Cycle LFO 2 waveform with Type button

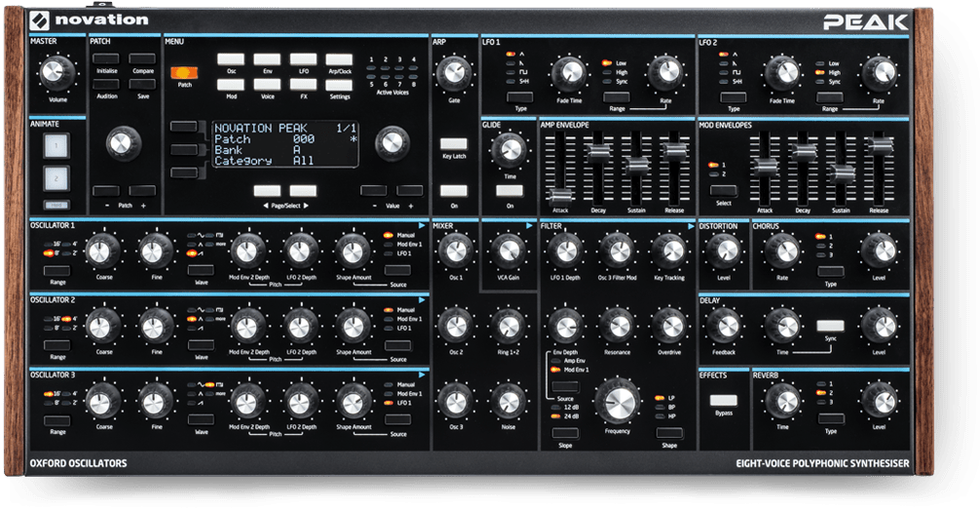pos(734,97)
